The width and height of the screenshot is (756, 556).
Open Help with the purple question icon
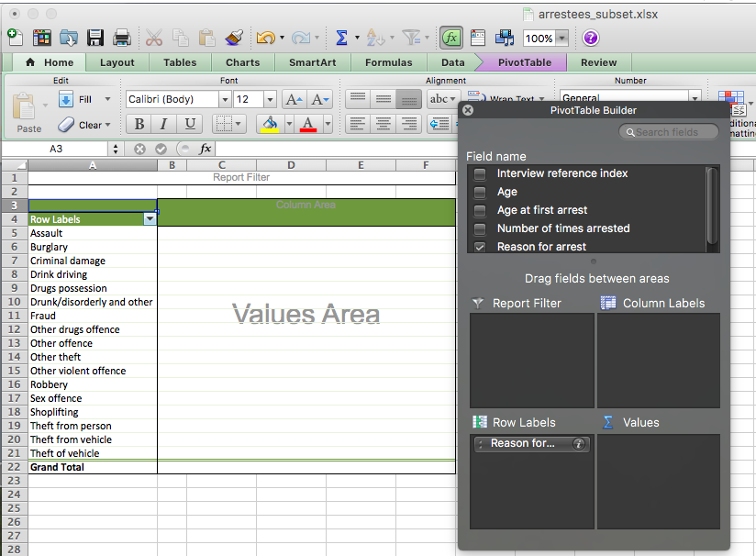[591, 38]
